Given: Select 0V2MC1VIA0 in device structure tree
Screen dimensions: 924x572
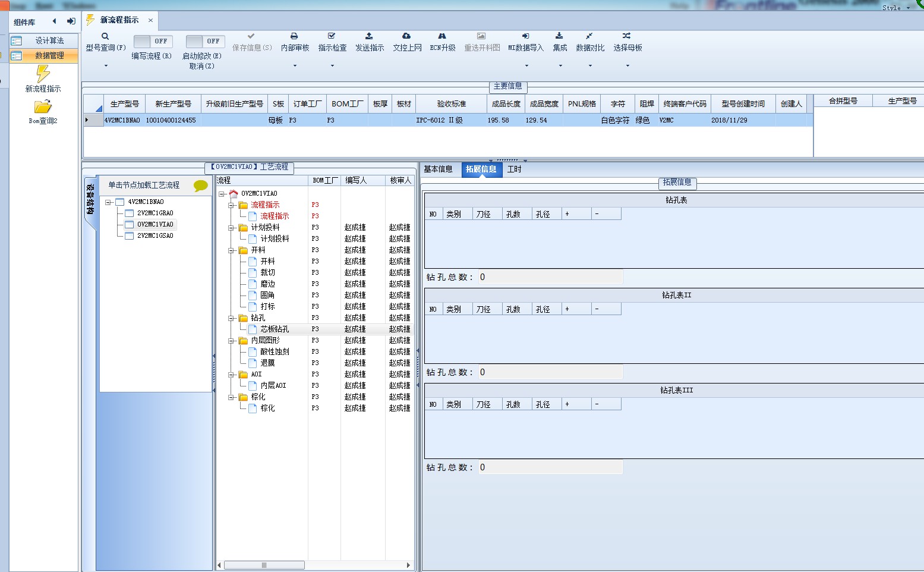Looking at the screenshot, I should tap(155, 224).
